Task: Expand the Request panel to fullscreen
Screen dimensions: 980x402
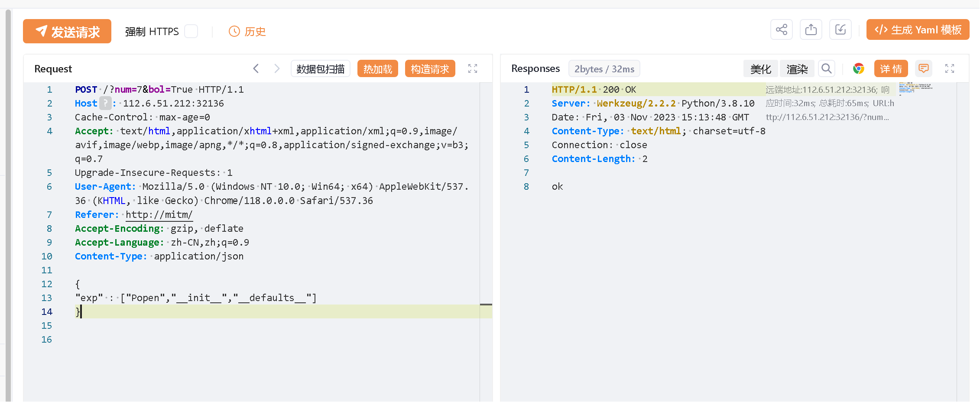Action: [472, 68]
